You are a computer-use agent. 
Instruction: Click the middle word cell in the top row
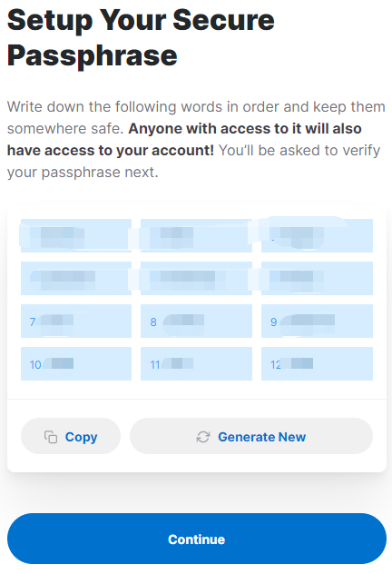(196, 236)
